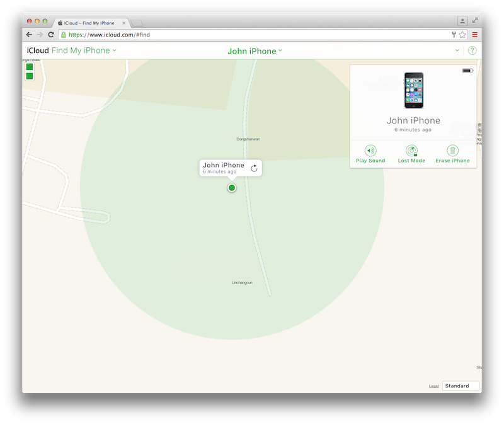504x424 pixels.
Task: Focus the address bar URL field
Action: point(257,35)
